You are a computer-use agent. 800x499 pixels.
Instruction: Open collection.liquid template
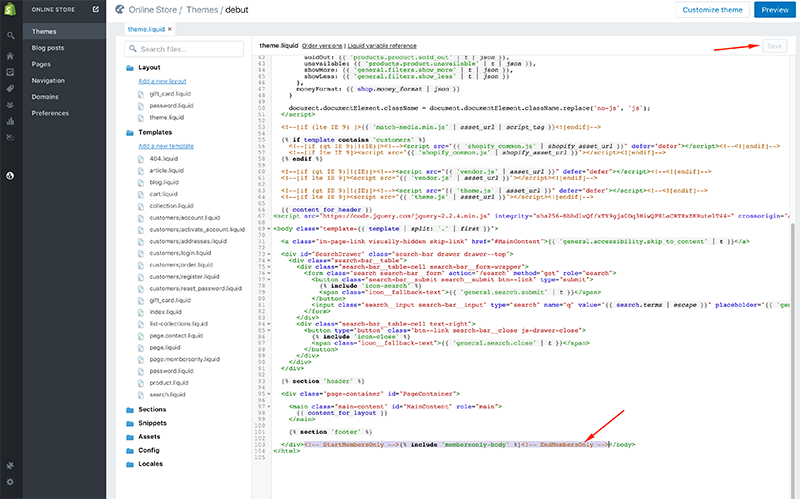click(x=171, y=206)
